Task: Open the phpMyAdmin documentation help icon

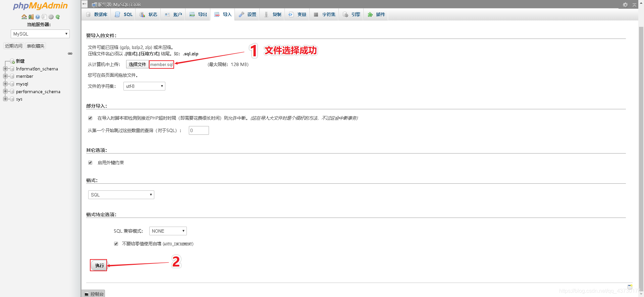Action: (38, 17)
